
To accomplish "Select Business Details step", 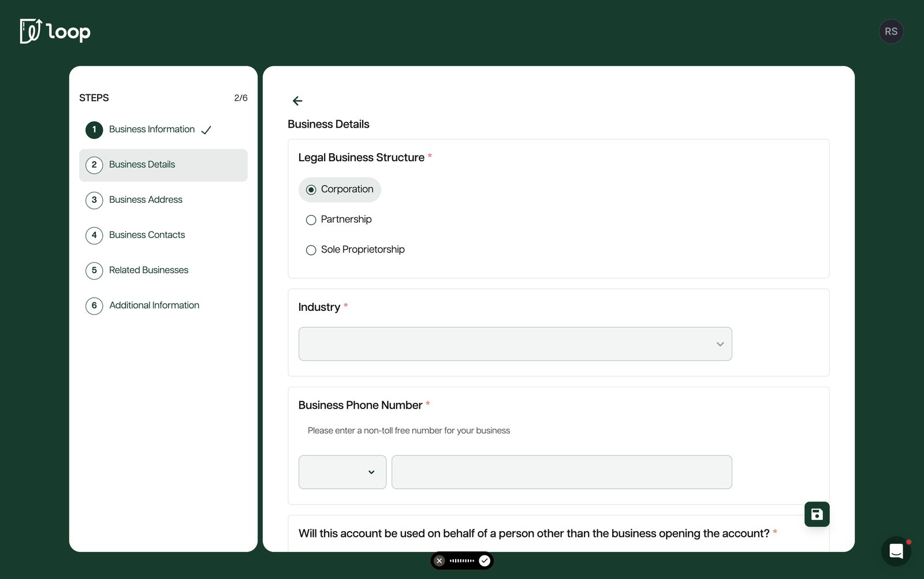I will pos(163,165).
